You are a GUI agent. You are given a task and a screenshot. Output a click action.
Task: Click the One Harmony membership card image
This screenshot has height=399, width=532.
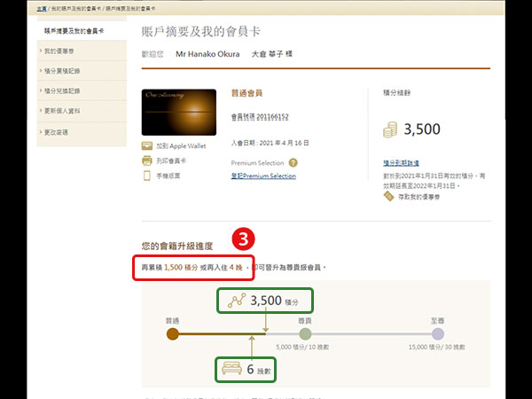[x=179, y=111]
